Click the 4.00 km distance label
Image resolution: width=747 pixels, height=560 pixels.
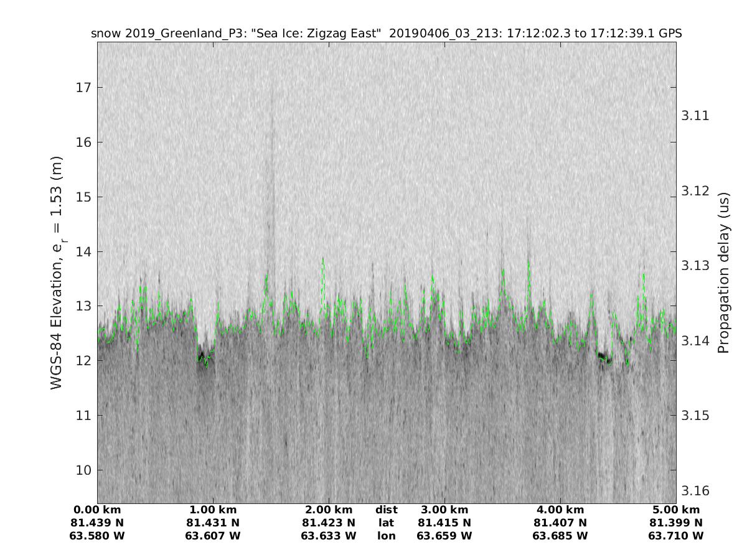point(560,510)
